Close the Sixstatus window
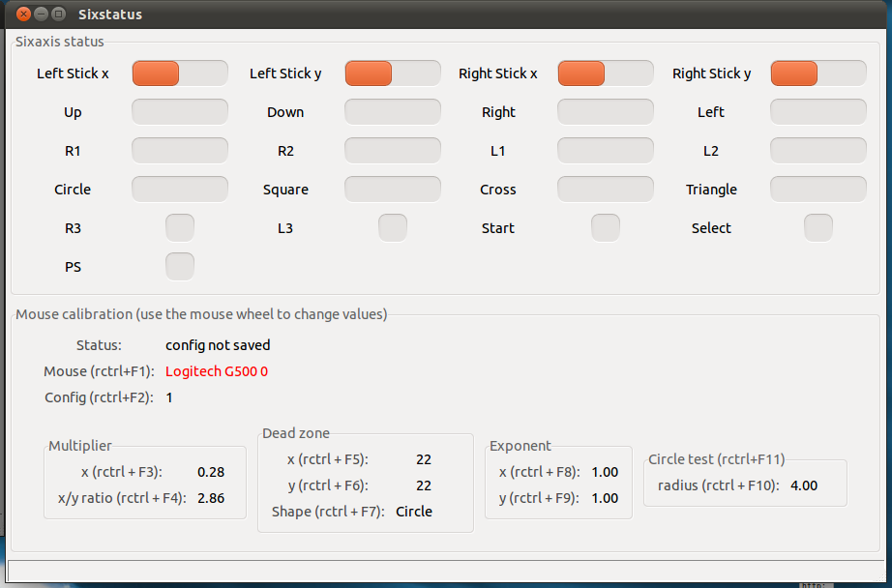Image resolution: width=892 pixels, height=588 pixels. (23, 14)
